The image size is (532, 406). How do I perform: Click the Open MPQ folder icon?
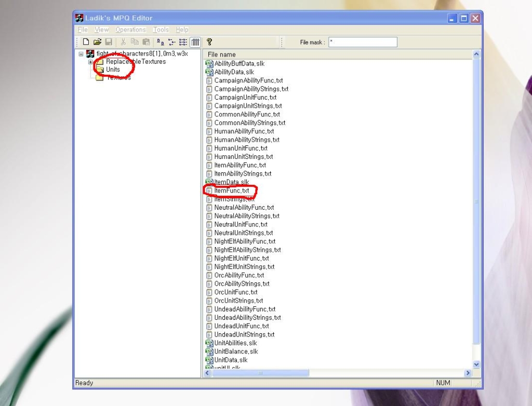click(x=97, y=42)
